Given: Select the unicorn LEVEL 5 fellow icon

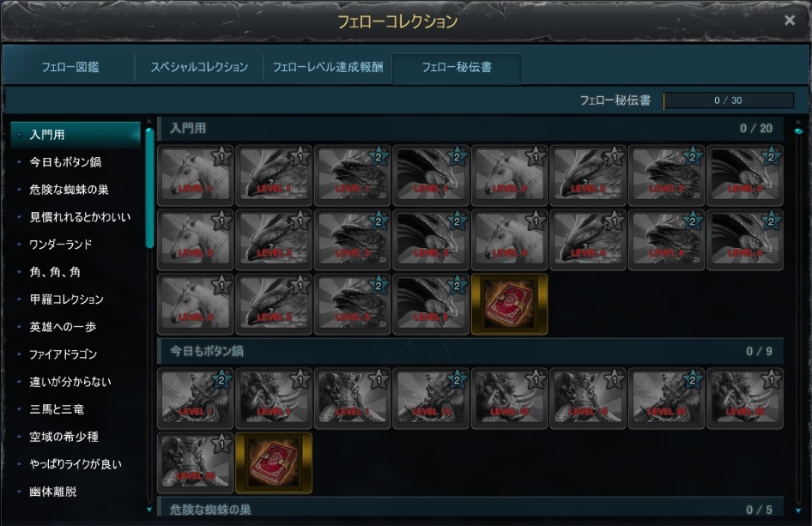Looking at the screenshot, I should pos(195,305).
